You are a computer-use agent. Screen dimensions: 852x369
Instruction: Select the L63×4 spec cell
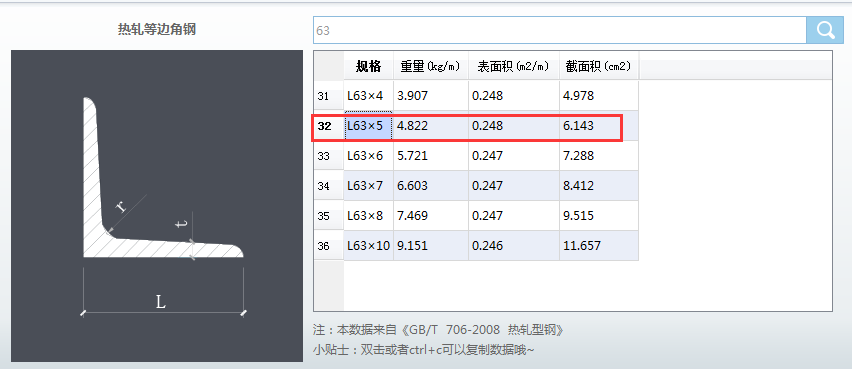click(368, 96)
